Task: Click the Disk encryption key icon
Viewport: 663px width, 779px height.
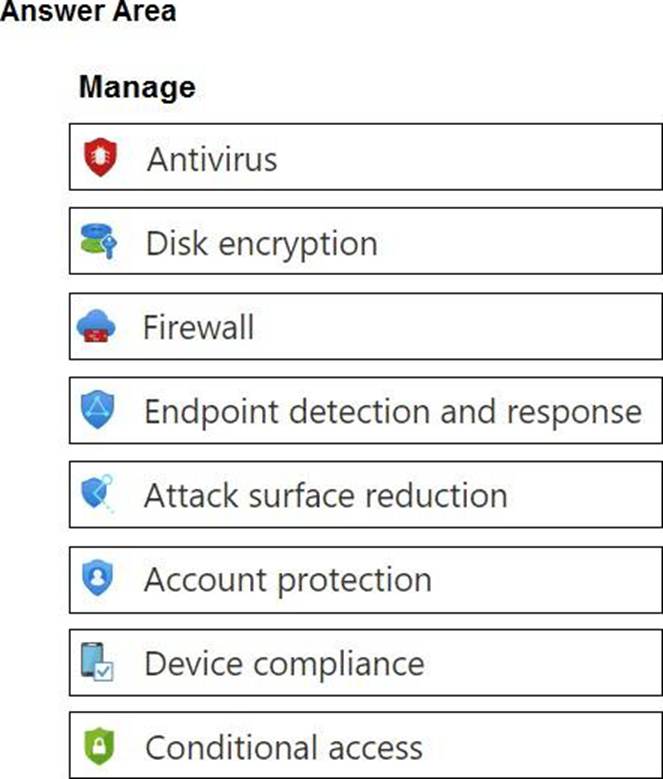Action: coord(99,242)
